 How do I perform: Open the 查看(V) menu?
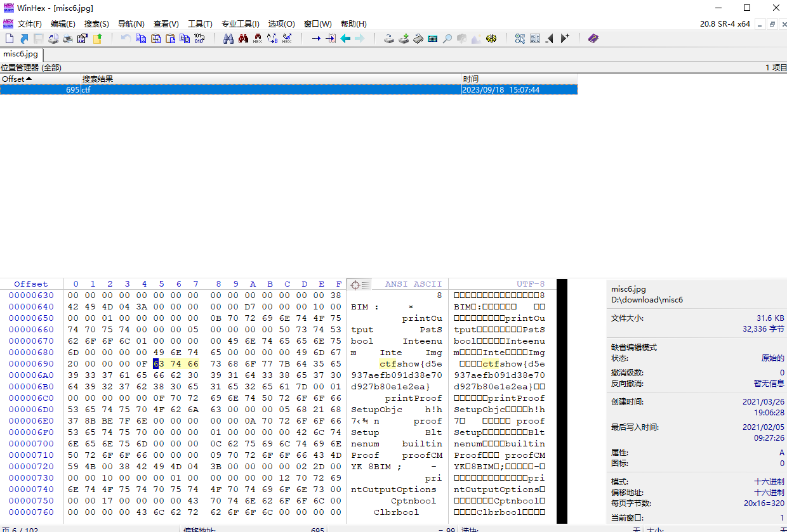166,24
